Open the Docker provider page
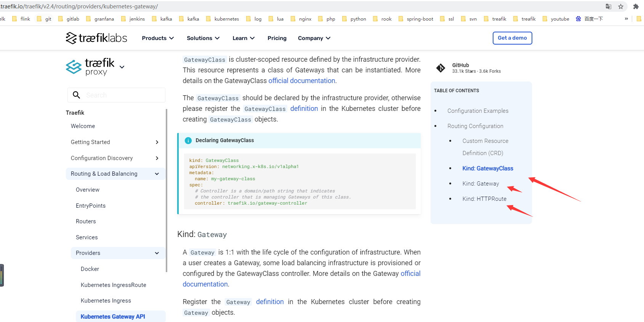Screen dimensions: 644x322 click(x=90, y=269)
